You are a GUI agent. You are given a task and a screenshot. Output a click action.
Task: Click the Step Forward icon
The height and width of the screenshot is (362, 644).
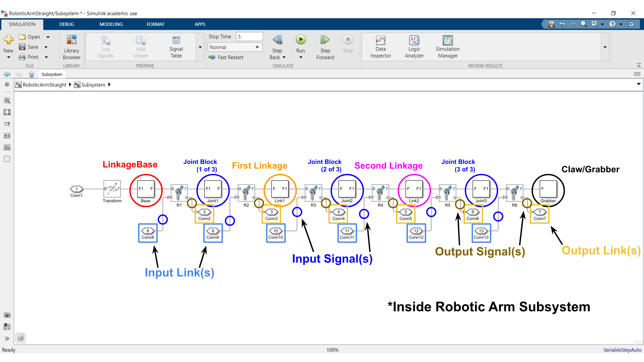pyautogui.click(x=325, y=40)
